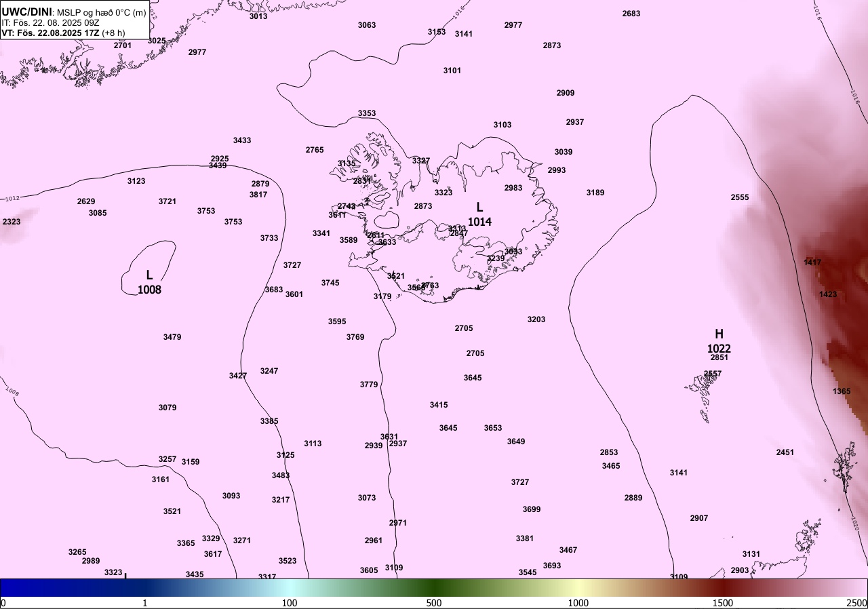Click the freezing level value 3123
The image size is (868, 609).
point(136,181)
